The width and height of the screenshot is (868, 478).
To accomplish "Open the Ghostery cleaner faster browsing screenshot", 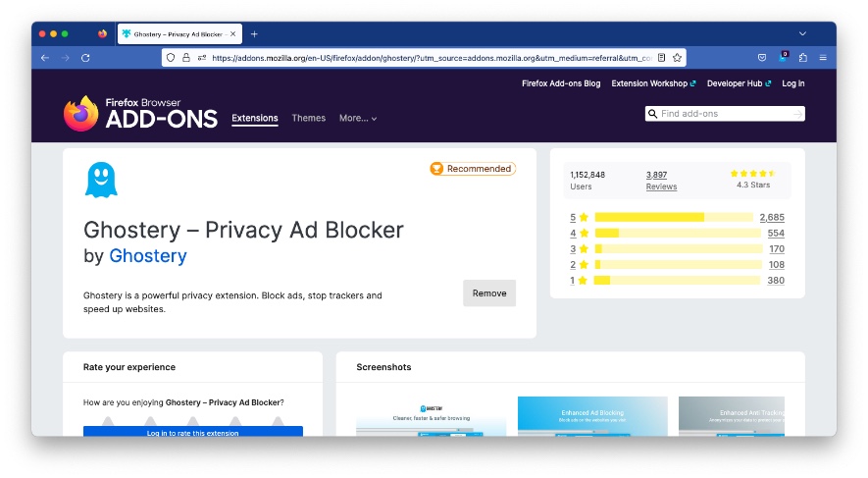I will coord(432,416).
